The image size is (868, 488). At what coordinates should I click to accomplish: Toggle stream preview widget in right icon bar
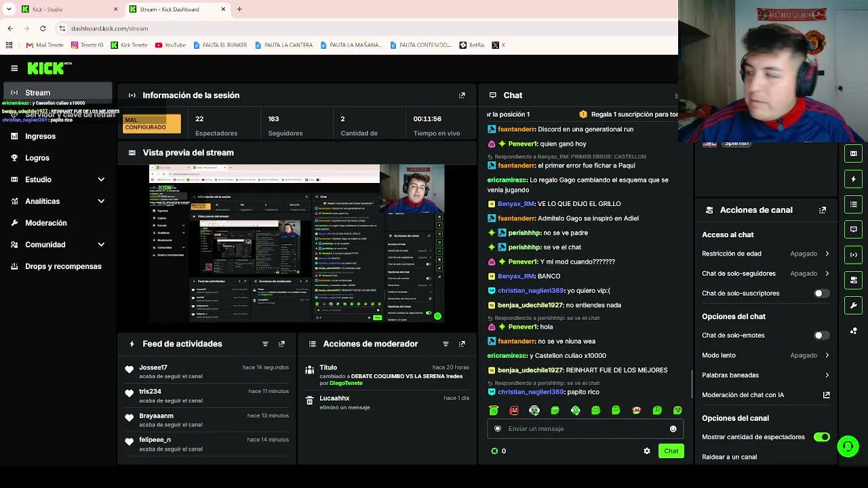pos(854,154)
